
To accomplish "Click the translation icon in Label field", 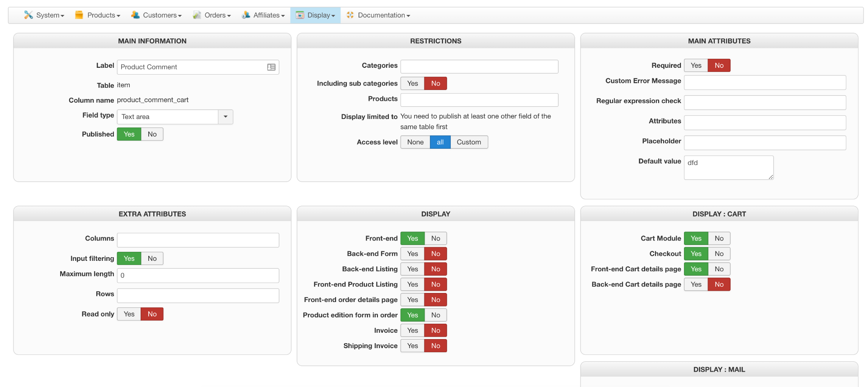I will click(271, 67).
